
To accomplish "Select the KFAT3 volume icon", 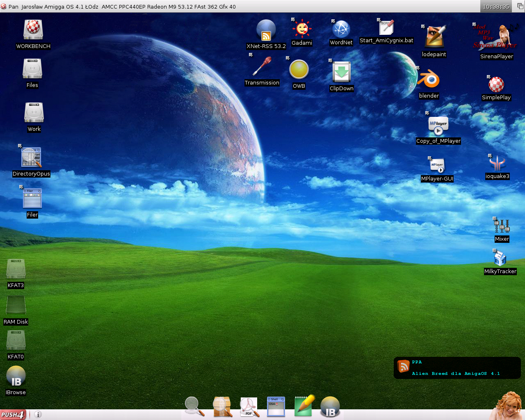I will 16,269.
